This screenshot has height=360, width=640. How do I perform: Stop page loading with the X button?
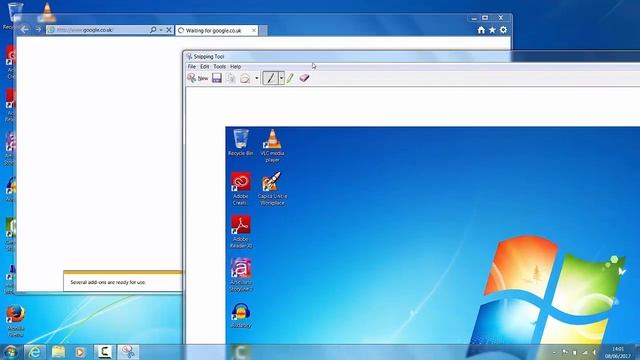tap(169, 30)
